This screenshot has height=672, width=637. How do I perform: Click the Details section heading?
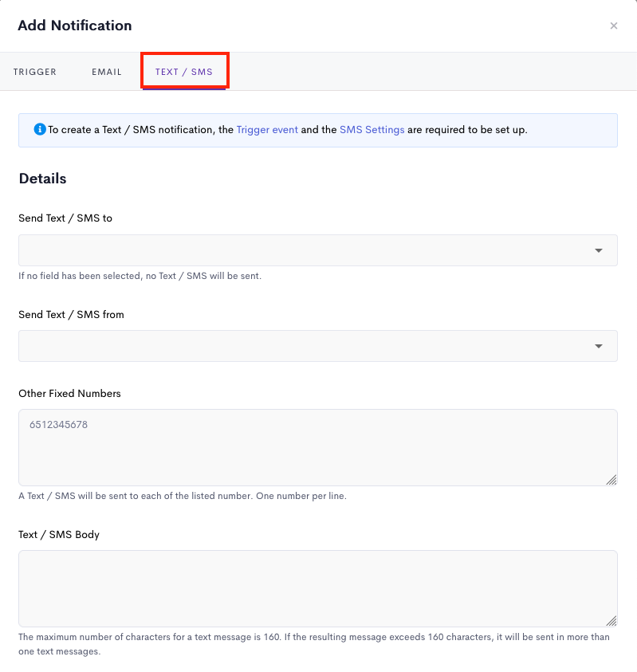pyautogui.click(x=43, y=179)
